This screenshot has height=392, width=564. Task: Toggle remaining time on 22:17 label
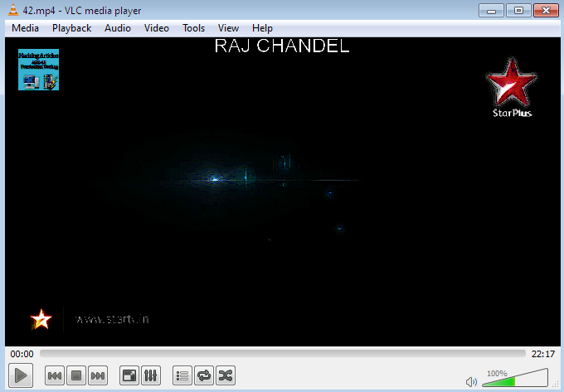pyautogui.click(x=543, y=354)
